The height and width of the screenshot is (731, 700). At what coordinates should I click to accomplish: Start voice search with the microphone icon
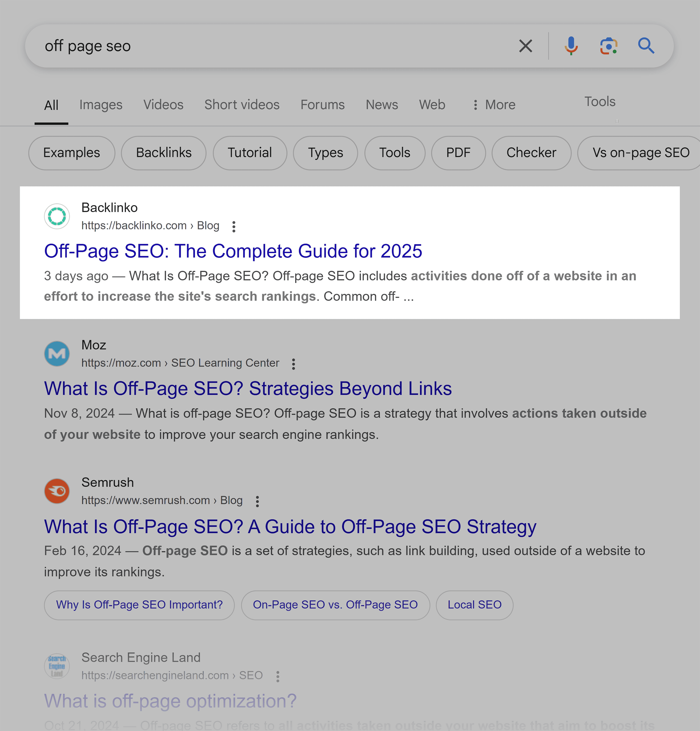pyautogui.click(x=571, y=46)
